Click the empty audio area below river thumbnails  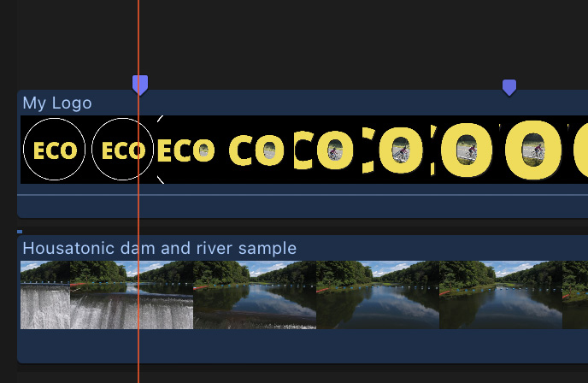coord(303,345)
